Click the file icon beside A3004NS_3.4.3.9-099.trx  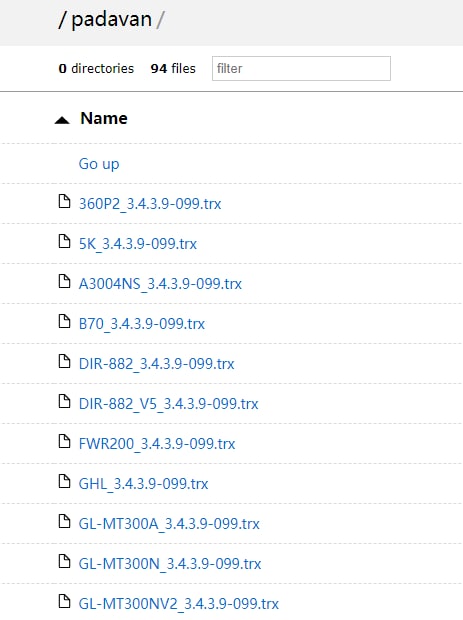click(64, 281)
